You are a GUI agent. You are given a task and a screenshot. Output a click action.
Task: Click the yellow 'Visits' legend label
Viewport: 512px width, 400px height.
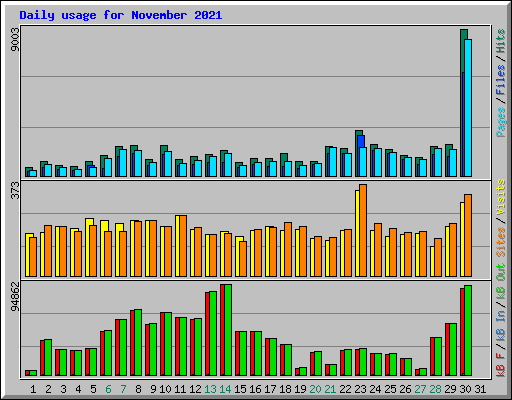(x=500, y=197)
